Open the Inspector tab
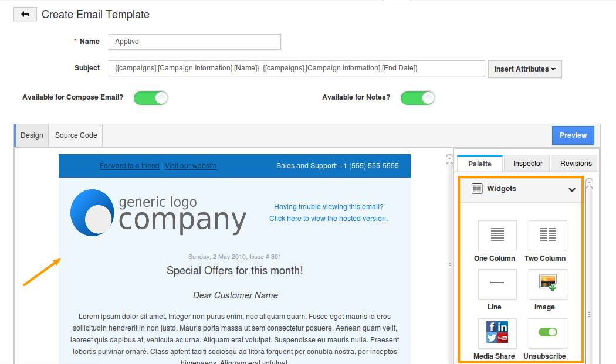This screenshot has width=616, height=364. click(x=527, y=164)
